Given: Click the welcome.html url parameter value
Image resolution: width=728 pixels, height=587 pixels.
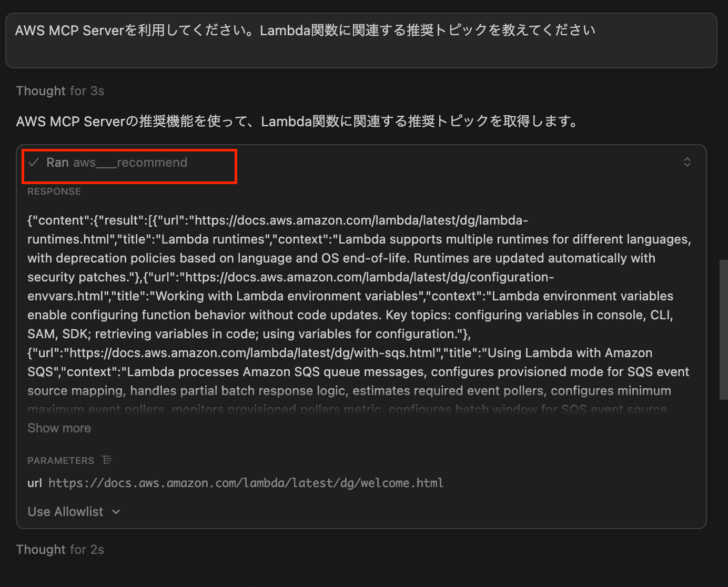Looking at the screenshot, I should click(246, 483).
